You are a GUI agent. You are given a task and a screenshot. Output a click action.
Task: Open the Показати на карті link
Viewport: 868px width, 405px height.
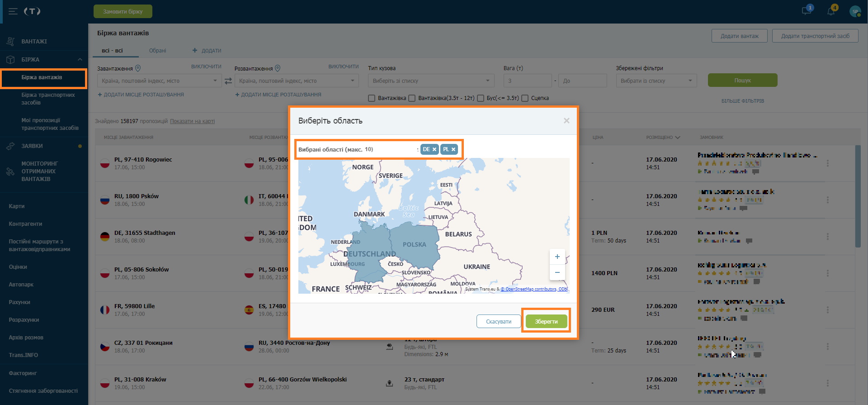point(192,121)
